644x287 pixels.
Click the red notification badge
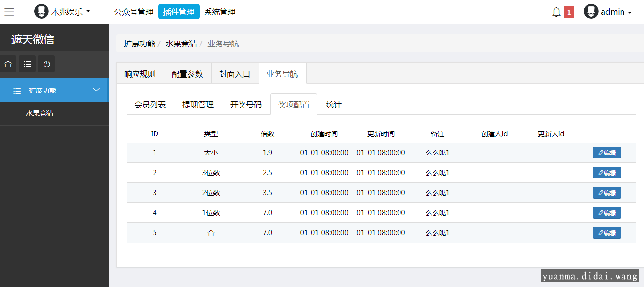(x=569, y=12)
